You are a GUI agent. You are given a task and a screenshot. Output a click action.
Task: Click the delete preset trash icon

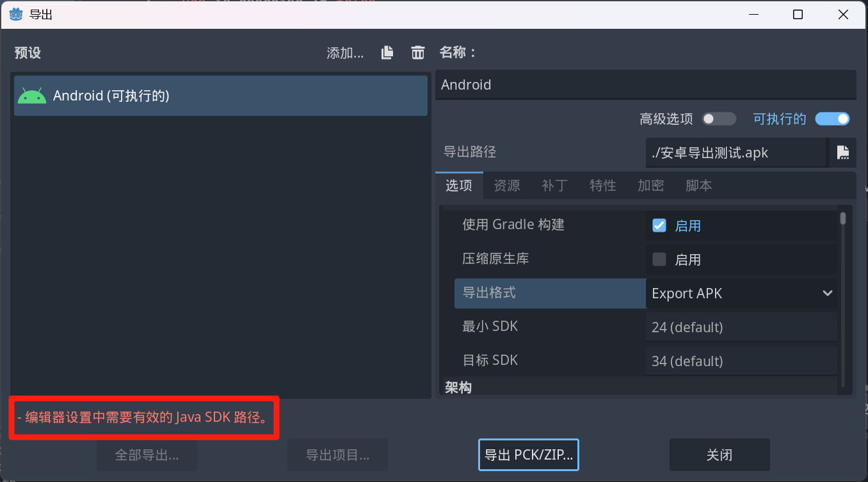point(418,52)
